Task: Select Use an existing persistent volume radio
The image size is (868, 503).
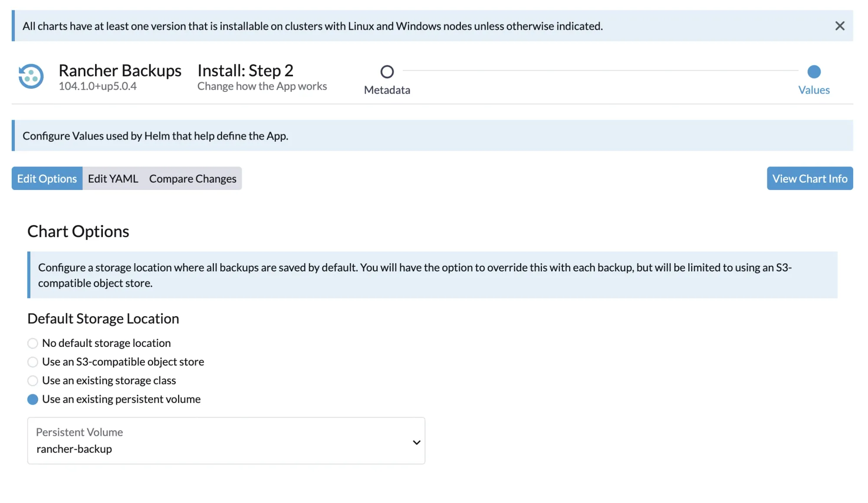Action: click(33, 399)
